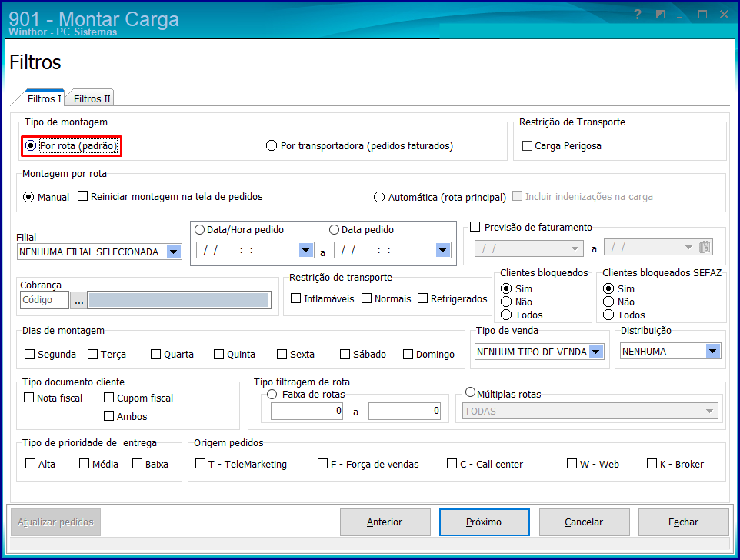Select Por rota (padrão) radio button

[31, 146]
